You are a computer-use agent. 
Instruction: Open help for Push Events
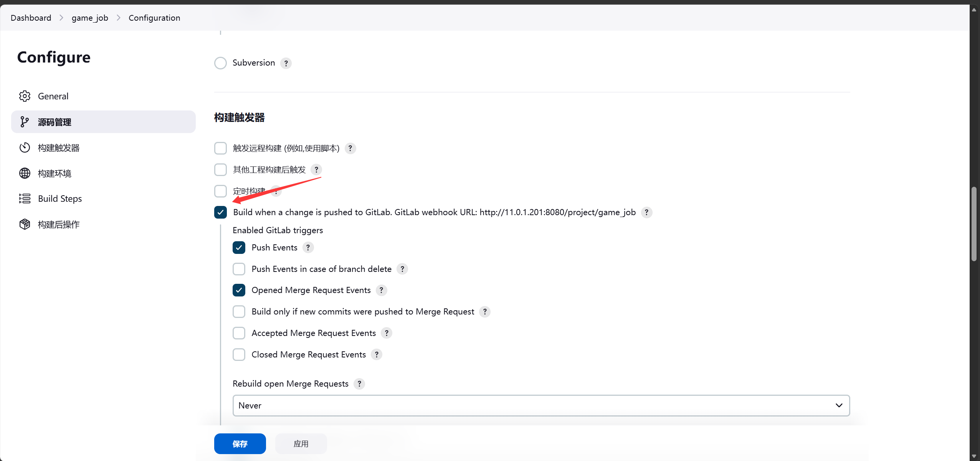(x=308, y=248)
